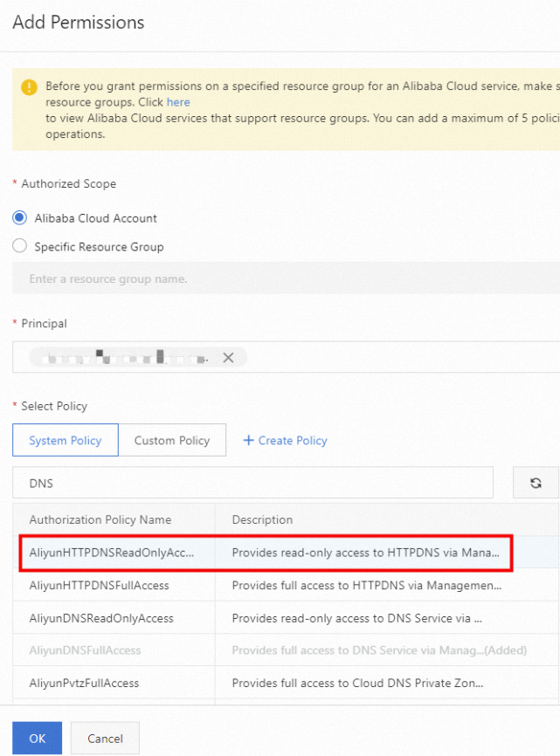Click the 'here' link in the notice

(178, 102)
